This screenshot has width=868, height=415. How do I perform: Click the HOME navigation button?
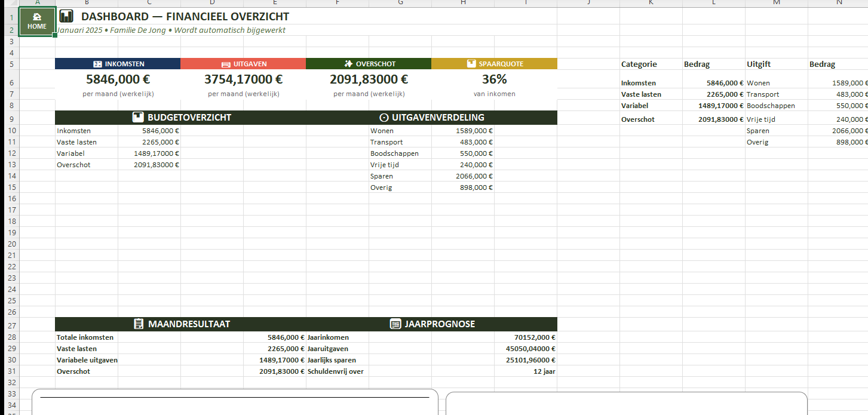pos(37,21)
